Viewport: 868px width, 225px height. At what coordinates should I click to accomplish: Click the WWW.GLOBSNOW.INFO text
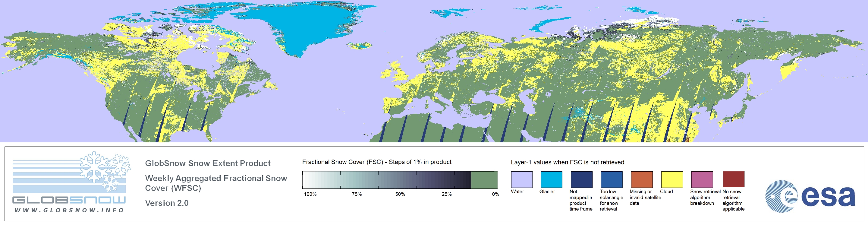tap(69, 210)
